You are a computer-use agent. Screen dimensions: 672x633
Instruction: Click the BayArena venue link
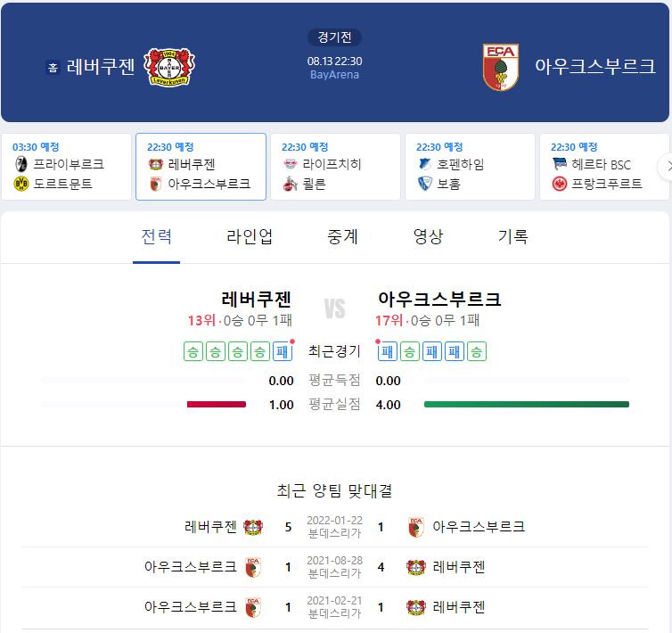pyautogui.click(x=334, y=75)
